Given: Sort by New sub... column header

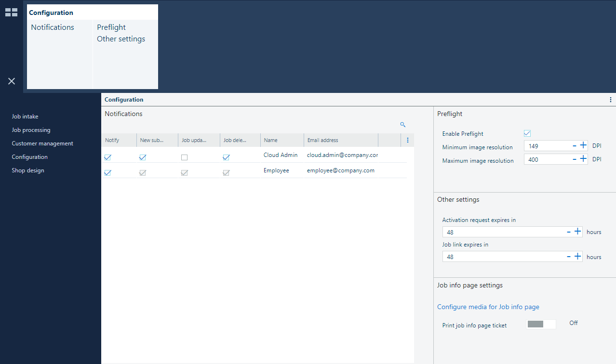Looking at the screenshot, I should point(157,140).
